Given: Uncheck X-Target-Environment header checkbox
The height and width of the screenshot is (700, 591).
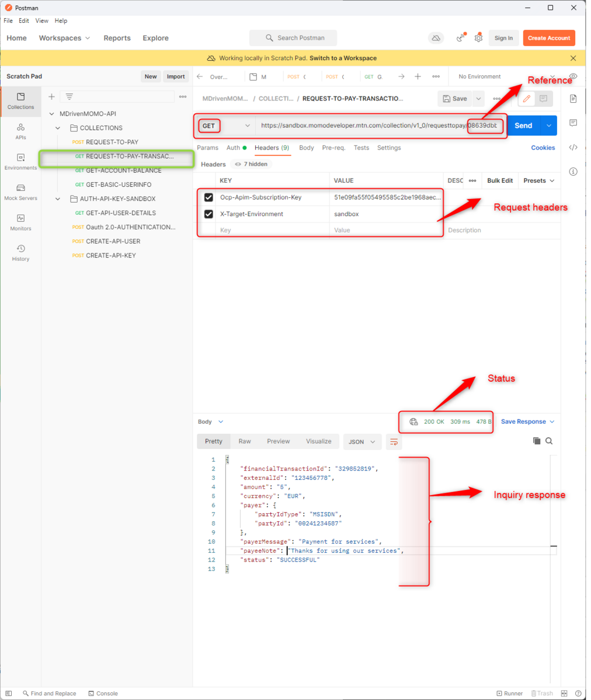Looking at the screenshot, I should (x=208, y=214).
